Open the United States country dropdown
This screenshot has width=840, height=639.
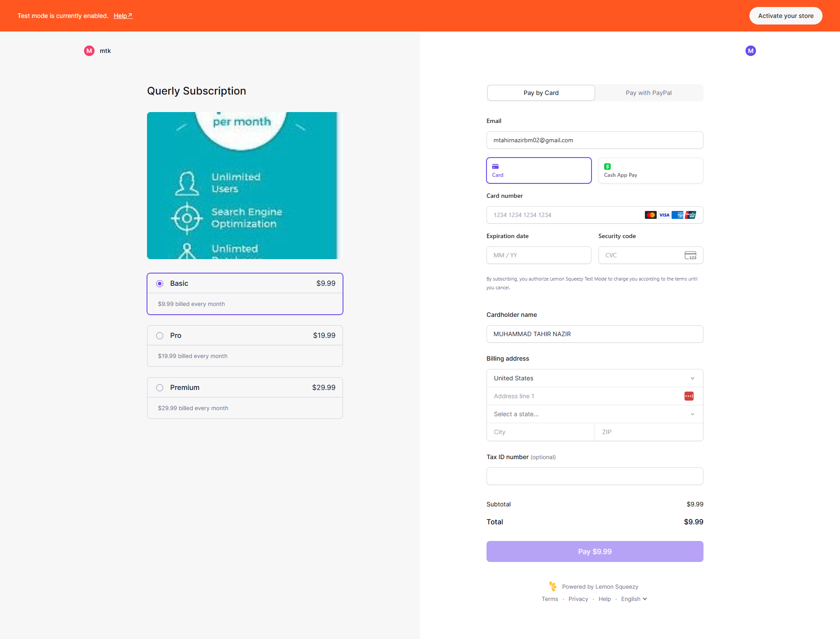595,378
